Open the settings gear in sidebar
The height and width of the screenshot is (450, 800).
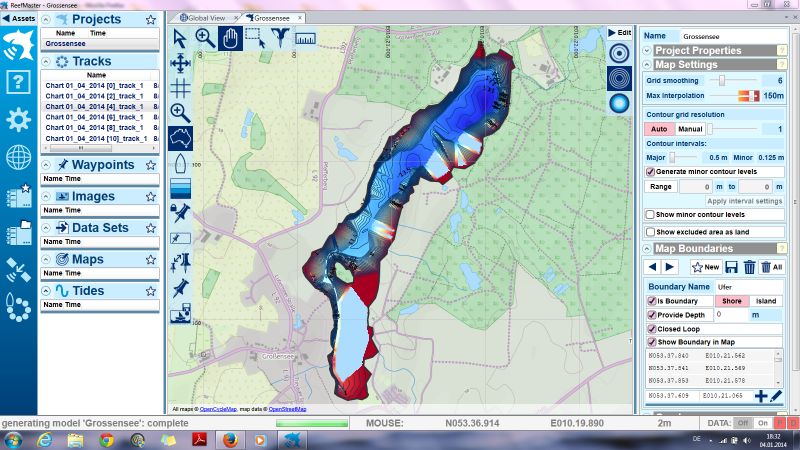click(18, 120)
